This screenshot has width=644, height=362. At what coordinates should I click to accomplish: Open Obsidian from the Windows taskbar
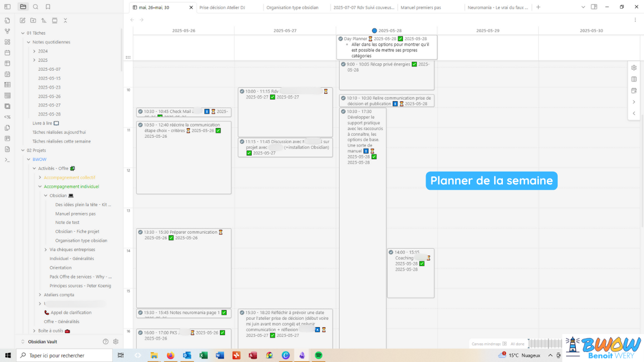tap(302, 355)
